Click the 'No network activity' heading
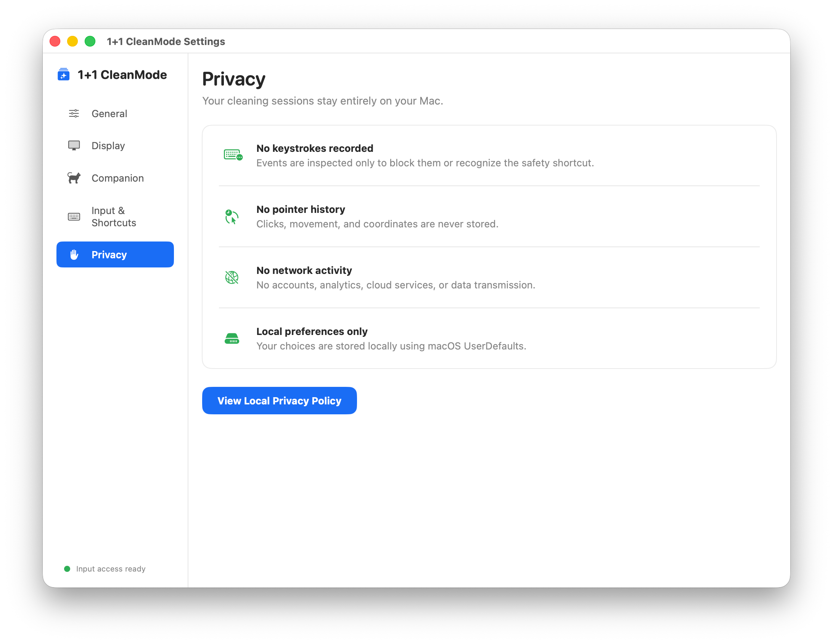The image size is (833, 644). pos(304,270)
